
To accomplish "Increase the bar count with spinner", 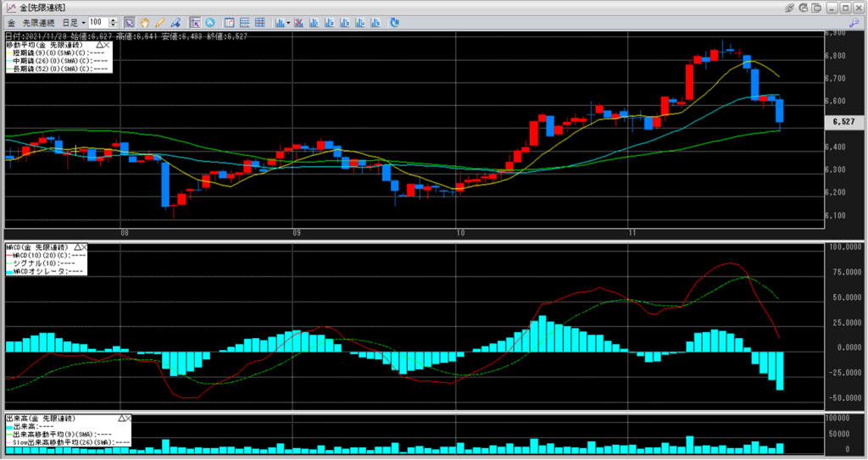I will tap(114, 19).
